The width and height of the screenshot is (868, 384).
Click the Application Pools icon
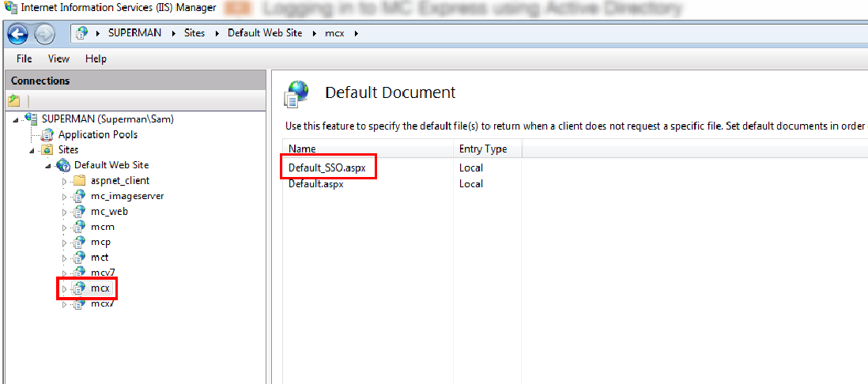coord(48,135)
